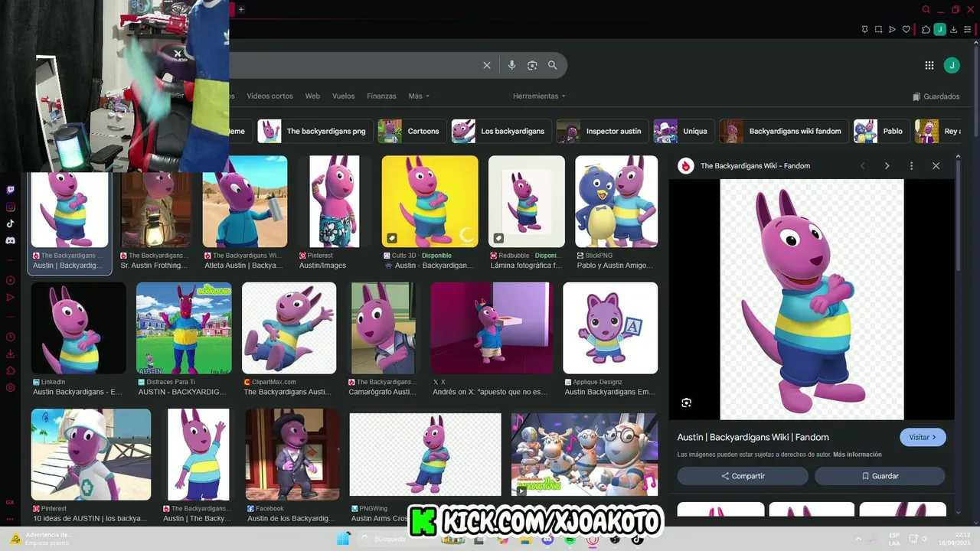
Task: Open the Google account avatar J
Action: pos(952,65)
